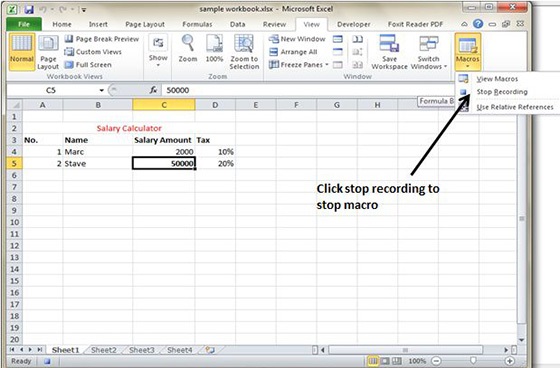560x368 pixels.
Task: Open the File tab
Action: click(24, 24)
